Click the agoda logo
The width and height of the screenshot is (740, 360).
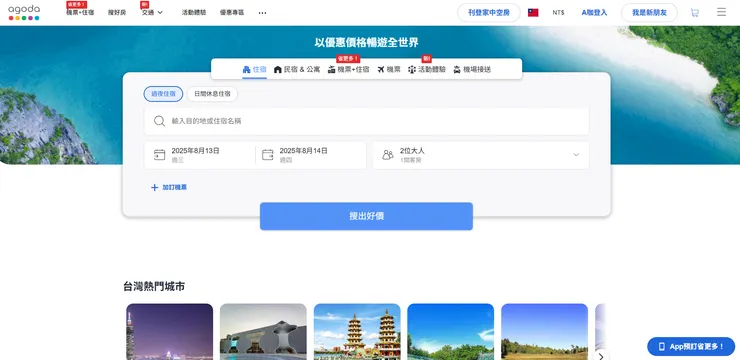[x=24, y=13]
